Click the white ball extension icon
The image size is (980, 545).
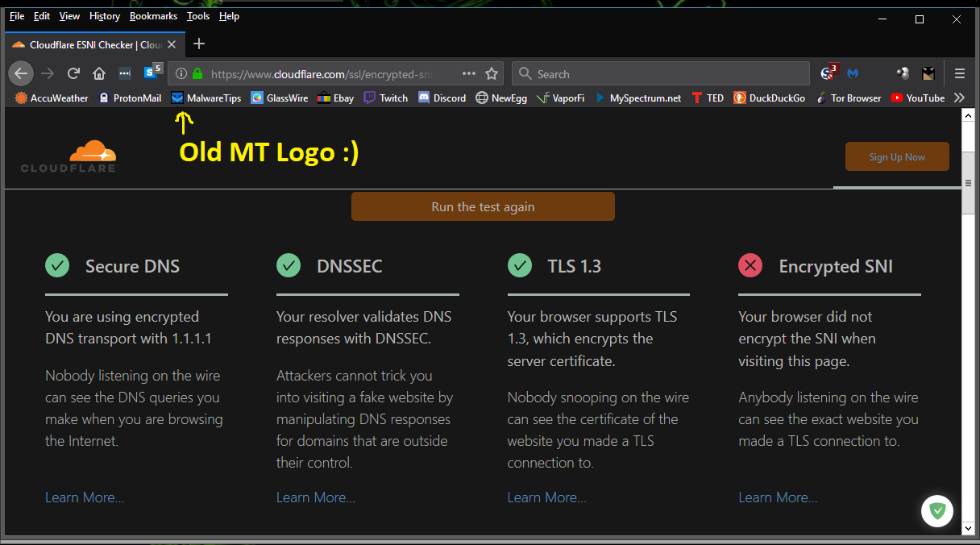tap(903, 73)
